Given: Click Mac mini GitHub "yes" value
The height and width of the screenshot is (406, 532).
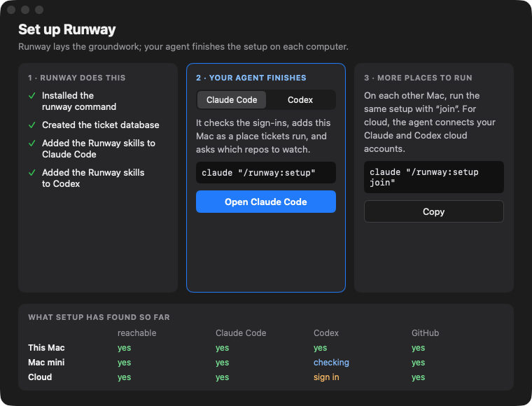Looking at the screenshot, I should (x=419, y=362).
